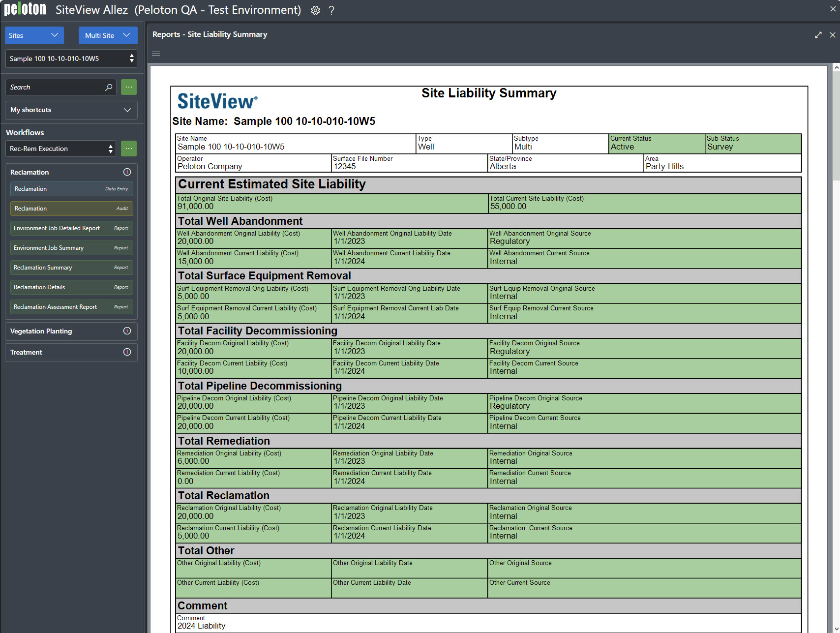
Task: Open the Multi Site dropdown
Action: (x=108, y=35)
